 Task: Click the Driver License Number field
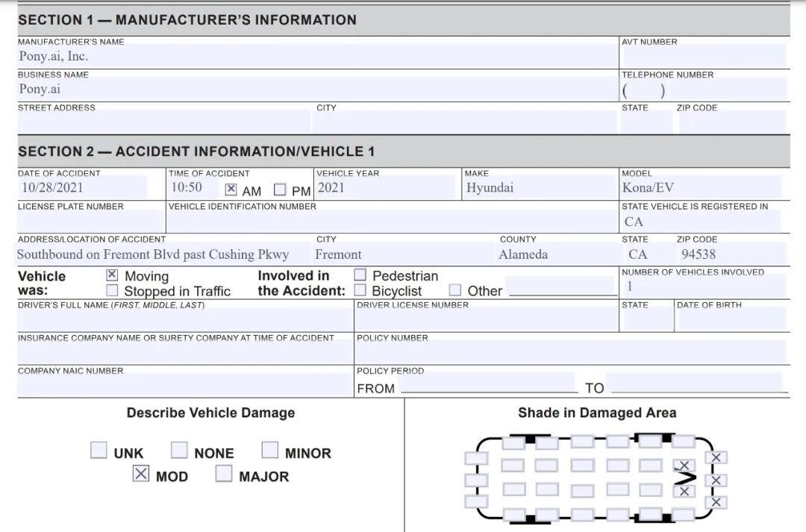coord(487,320)
